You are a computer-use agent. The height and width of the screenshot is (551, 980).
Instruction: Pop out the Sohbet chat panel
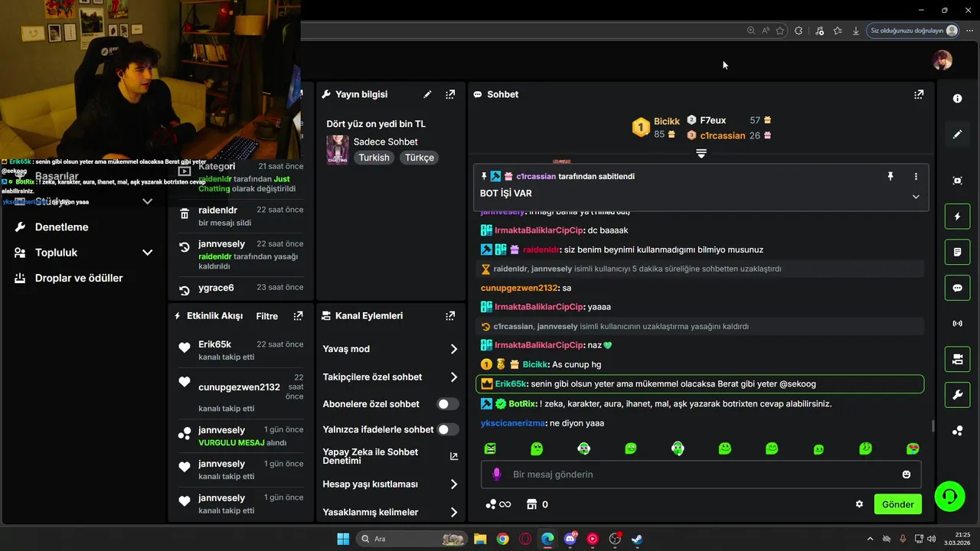tap(918, 94)
